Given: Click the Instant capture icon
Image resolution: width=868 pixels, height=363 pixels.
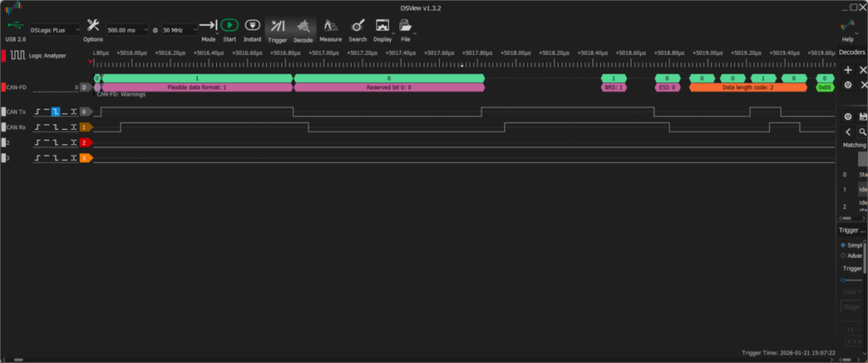Looking at the screenshot, I should point(252,26).
